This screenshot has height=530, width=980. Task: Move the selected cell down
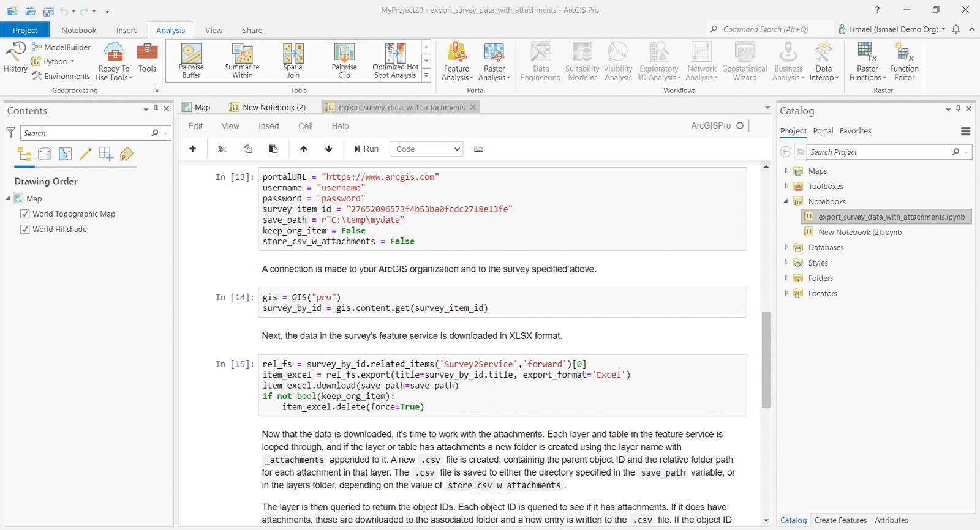[329, 149]
